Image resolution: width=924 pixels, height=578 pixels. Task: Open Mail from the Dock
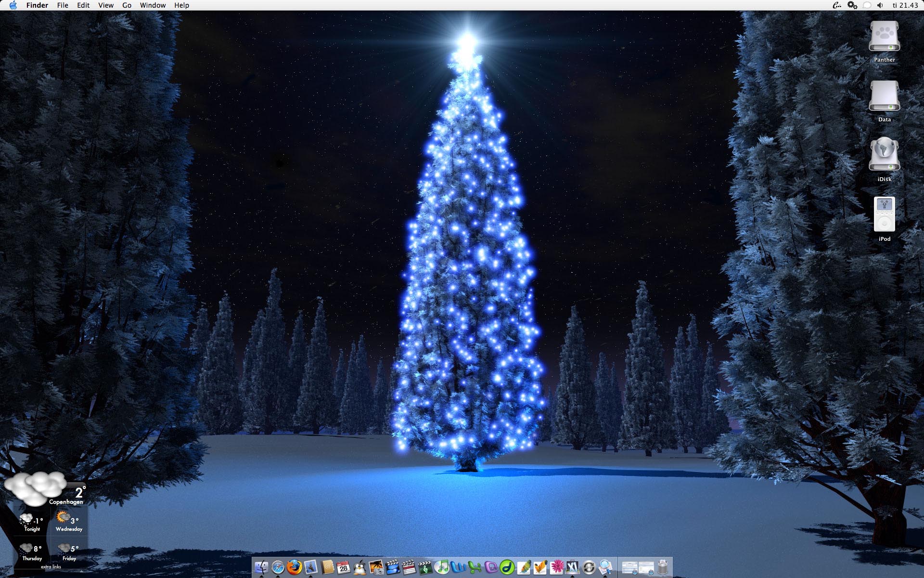pyautogui.click(x=311, y=567)
